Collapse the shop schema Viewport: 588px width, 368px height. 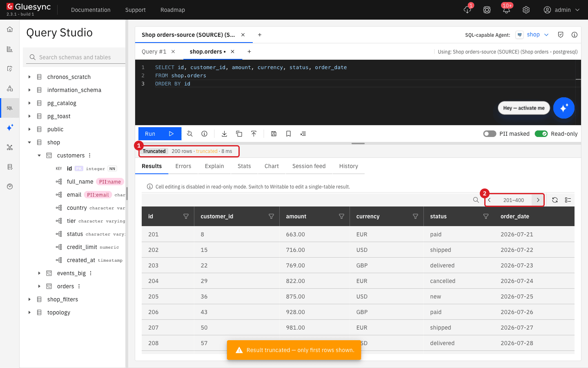coord(29,142)
